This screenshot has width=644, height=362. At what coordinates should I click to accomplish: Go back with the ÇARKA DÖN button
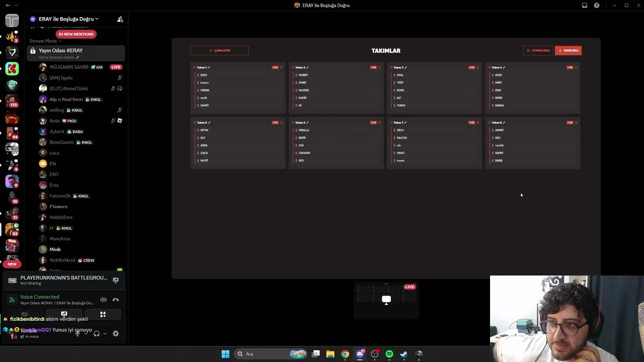tap(219, 50)
